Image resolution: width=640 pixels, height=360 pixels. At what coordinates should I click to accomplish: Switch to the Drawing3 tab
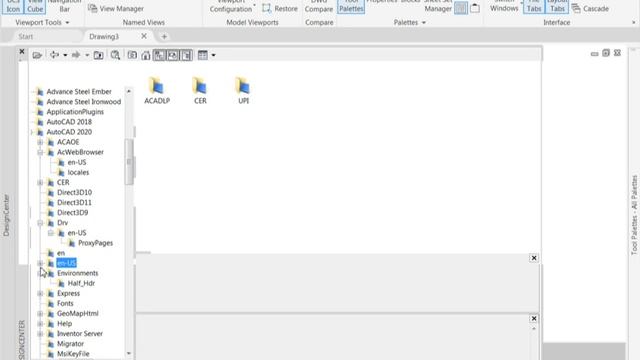pyautogui.click(x=104, y=37)
